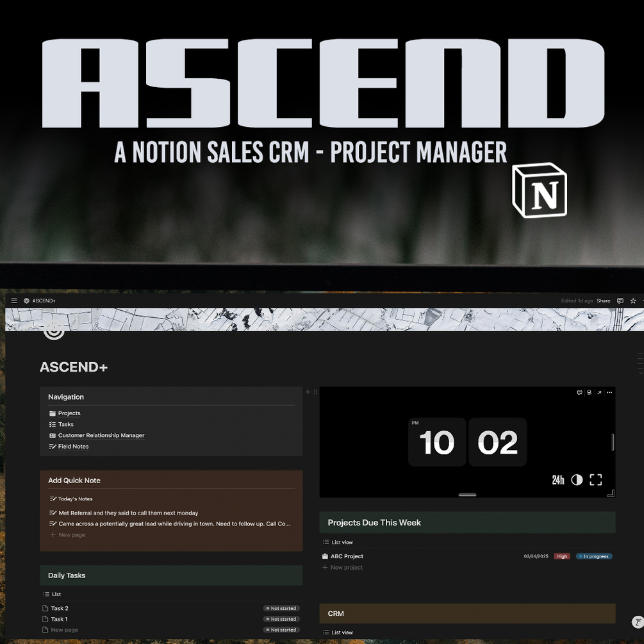Click the Task 1 page icon
The image size is (644, 644).
pos(45,619)
